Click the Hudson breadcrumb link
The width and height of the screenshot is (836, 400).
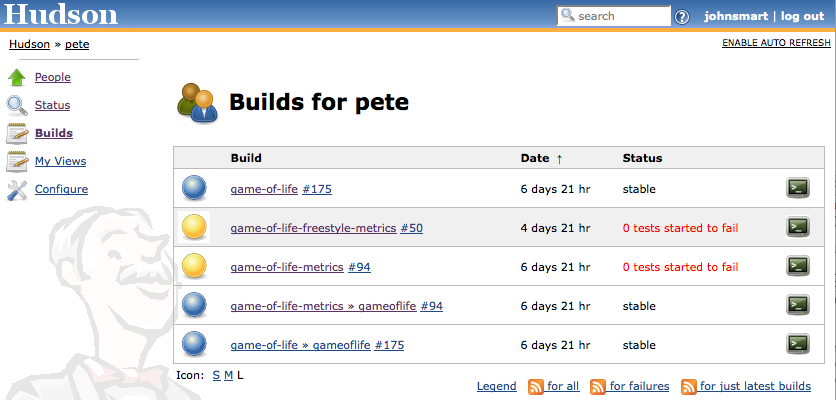click(x=29, y=44)
